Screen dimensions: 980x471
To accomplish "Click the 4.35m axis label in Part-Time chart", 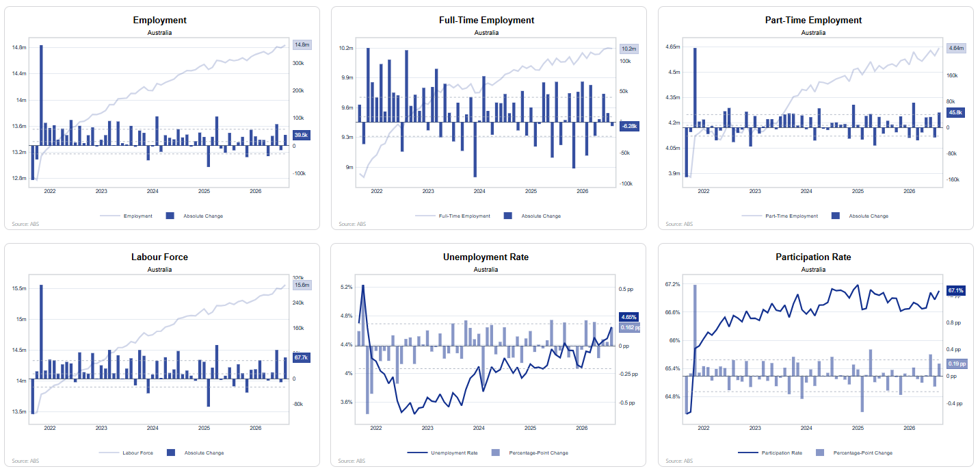I will coord(673,98).
